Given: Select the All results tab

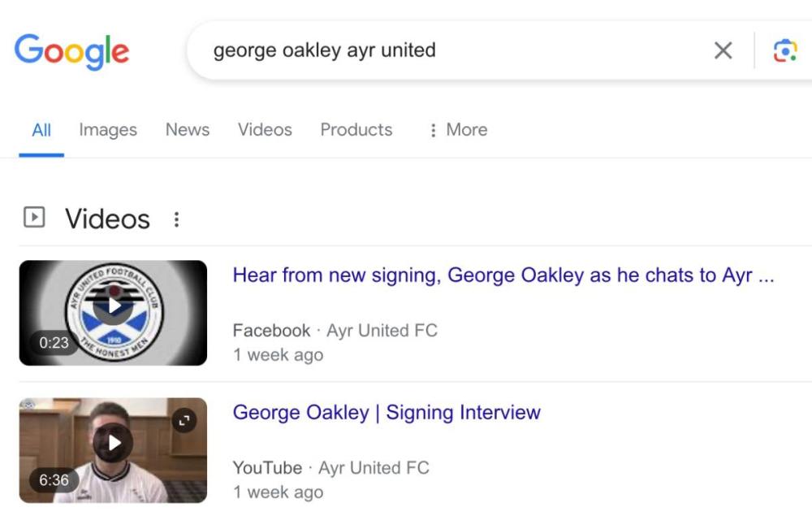Looking at the screenshot, I should pos(41,130).
